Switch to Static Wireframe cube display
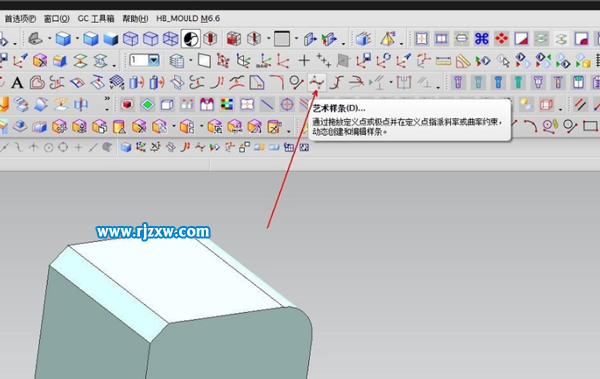 tap(170, 38)
